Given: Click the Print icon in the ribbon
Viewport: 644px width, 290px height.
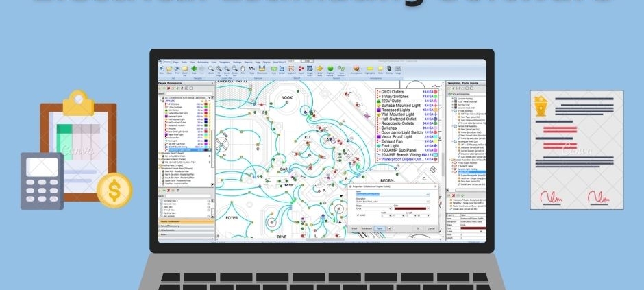Looking at the screenshot, I should (177, 69).
